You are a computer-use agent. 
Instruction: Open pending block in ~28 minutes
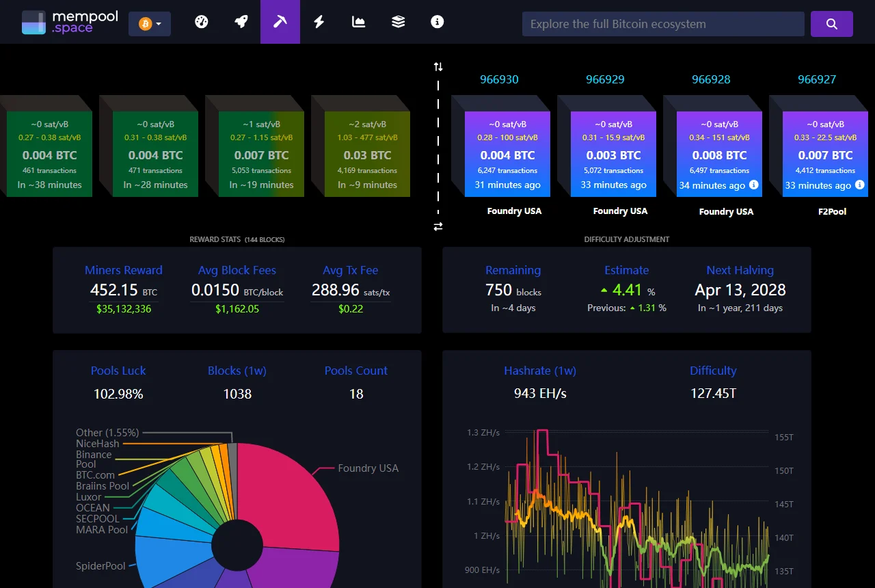(x=155, y=155)
